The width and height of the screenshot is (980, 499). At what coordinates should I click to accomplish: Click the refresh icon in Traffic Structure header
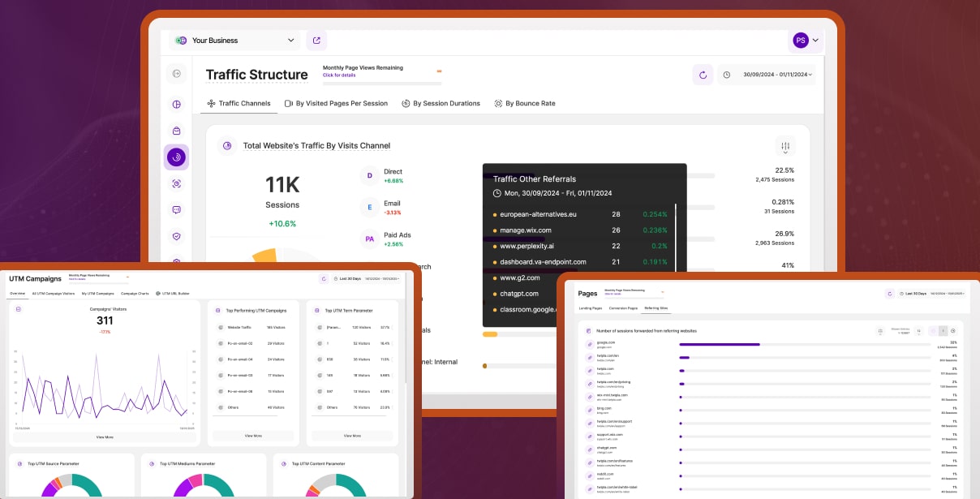coord(703,75)
